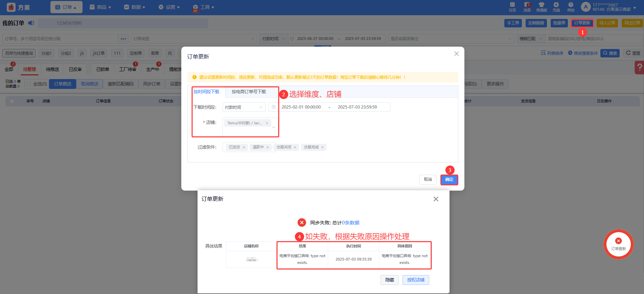
Task: Remove the 退款中 filter tag
Action: coord(268,147)
